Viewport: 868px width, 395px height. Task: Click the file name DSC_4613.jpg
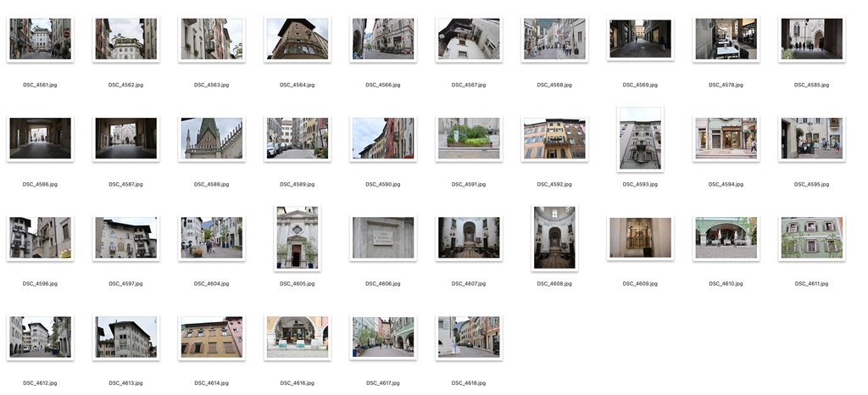(x=125, y=383)
